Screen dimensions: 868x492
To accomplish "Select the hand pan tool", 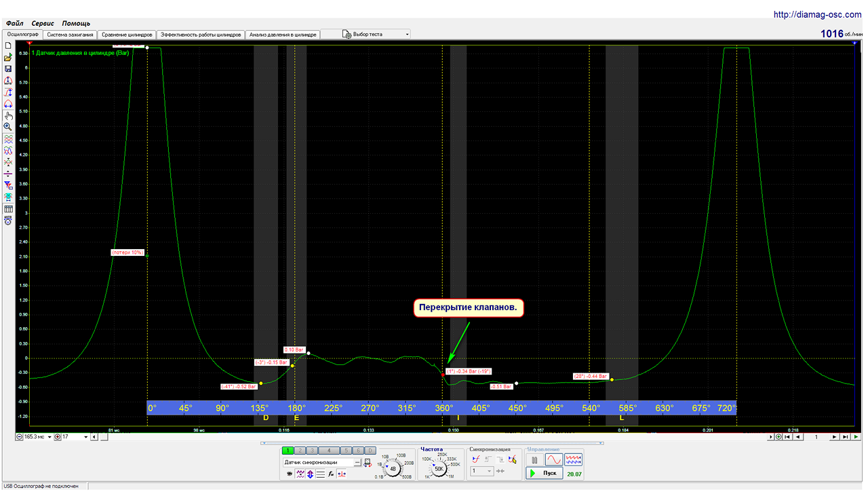I will (x=7, y=115).
